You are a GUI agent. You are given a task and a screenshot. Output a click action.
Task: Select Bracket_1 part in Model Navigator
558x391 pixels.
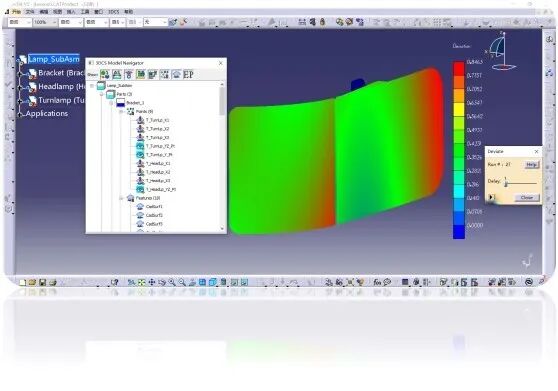pyautogui.click(x=135, y=103)
